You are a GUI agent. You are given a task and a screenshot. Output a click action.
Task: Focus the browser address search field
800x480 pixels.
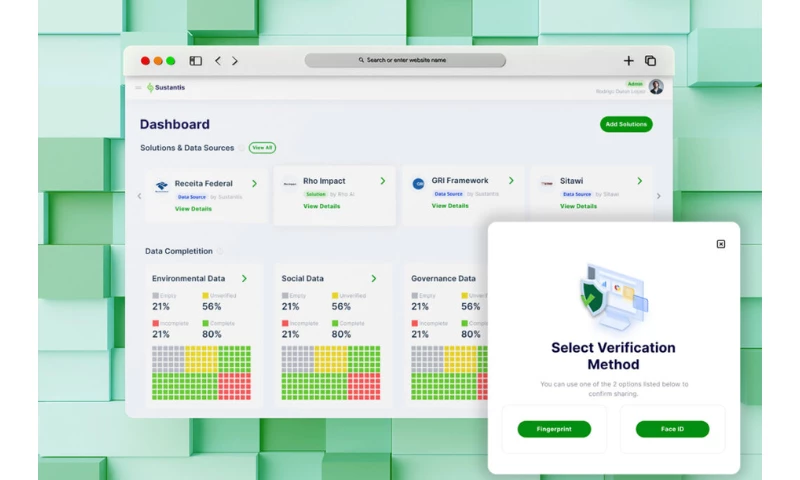(405, 60)
